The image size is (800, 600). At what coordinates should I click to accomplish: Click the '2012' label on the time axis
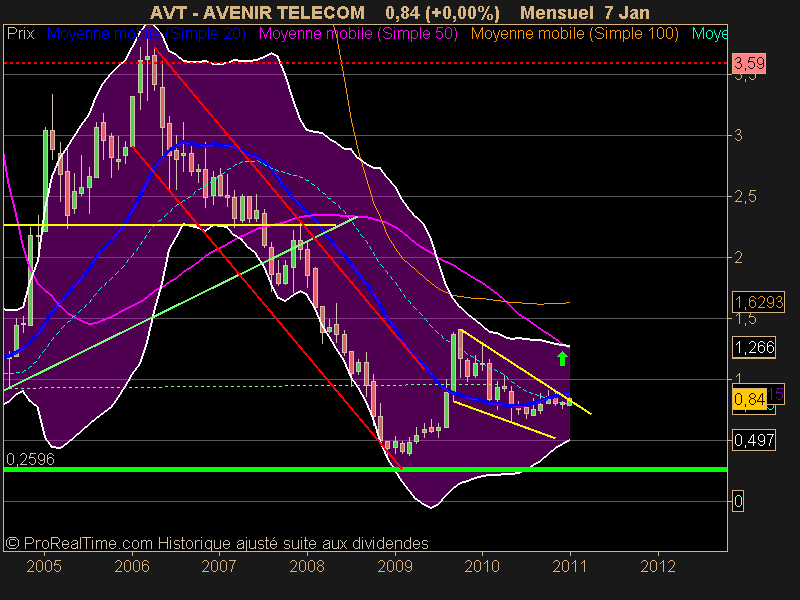pos(658,566)
